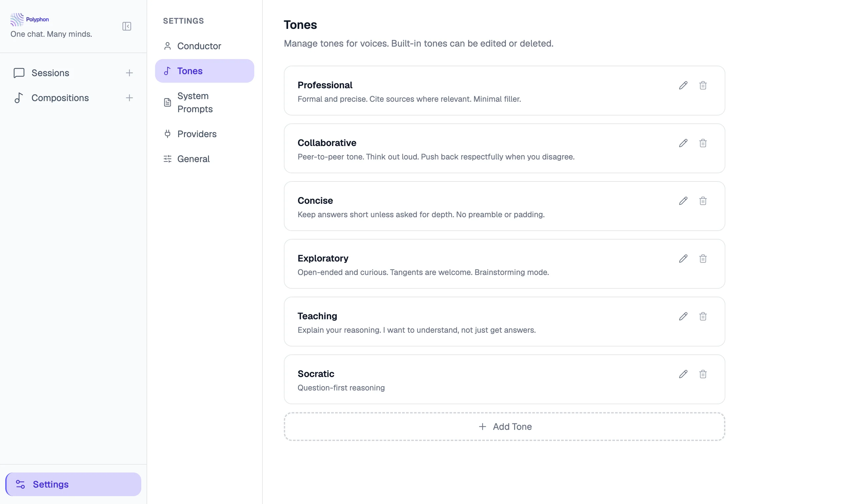This screenshot has width=841, height=504.
Task: Click the Conductor person icon
Action: tap(167, 46)
